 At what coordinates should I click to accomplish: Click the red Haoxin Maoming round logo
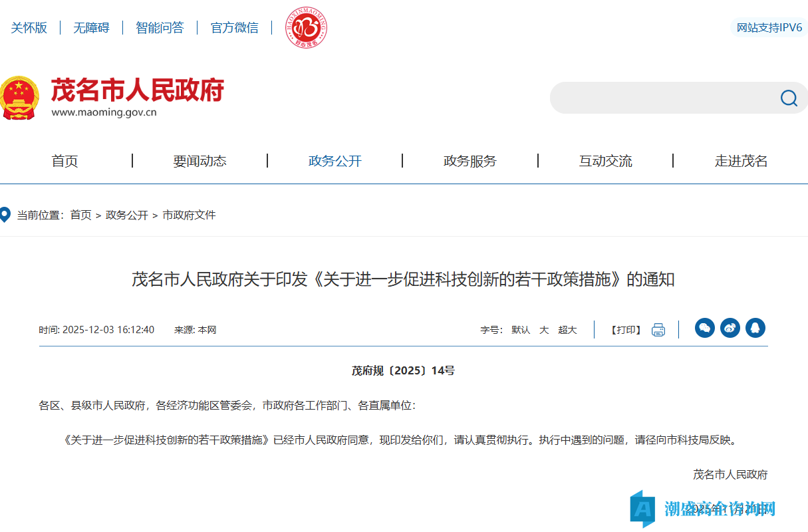(306, 28)
